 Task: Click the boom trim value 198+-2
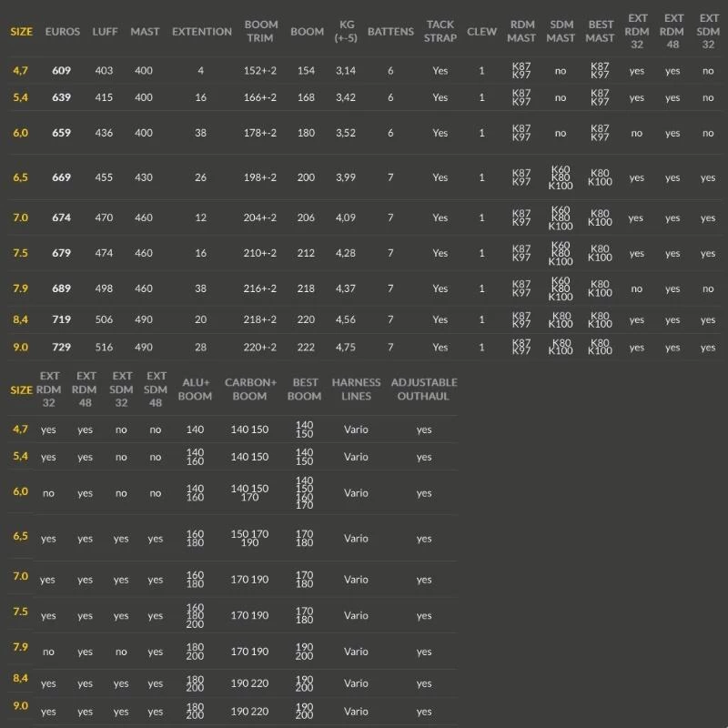point(260,178)
